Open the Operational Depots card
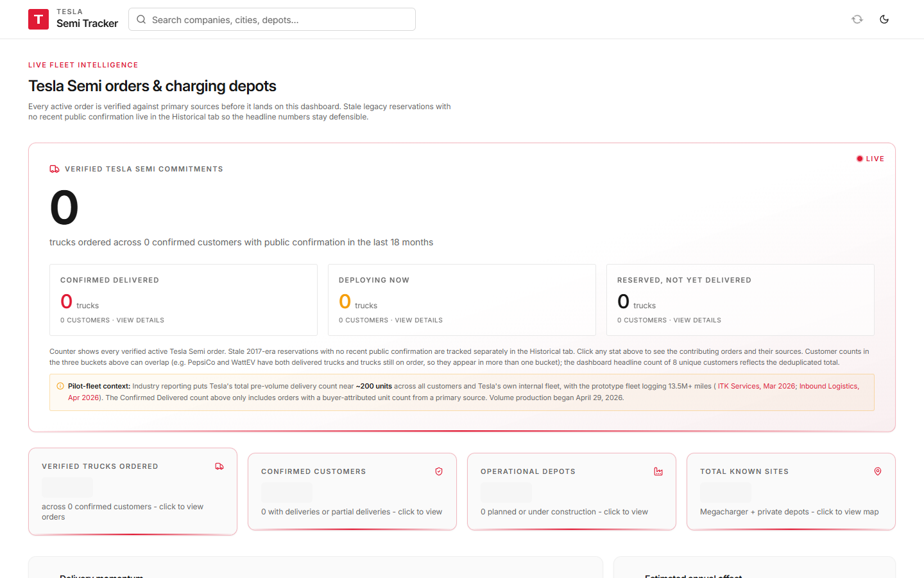Image resolution: width=924 pixels, height=578 pixels. coord(572,491)
